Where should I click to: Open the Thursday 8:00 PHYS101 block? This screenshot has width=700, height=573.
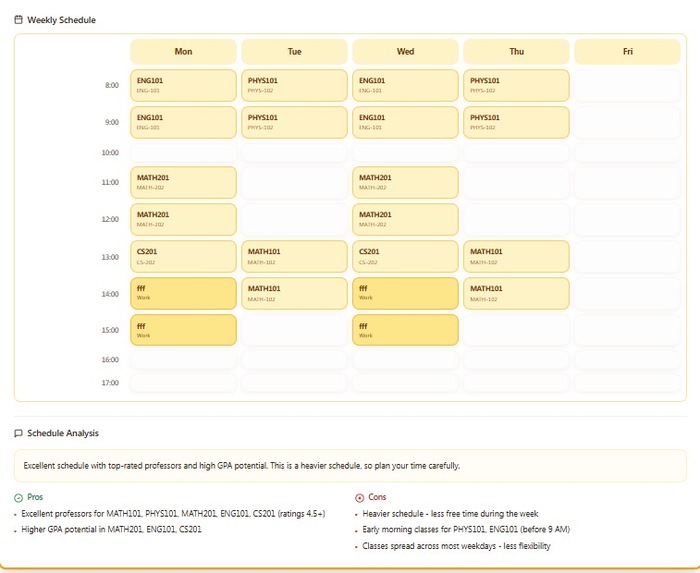(x=517, y=85)
